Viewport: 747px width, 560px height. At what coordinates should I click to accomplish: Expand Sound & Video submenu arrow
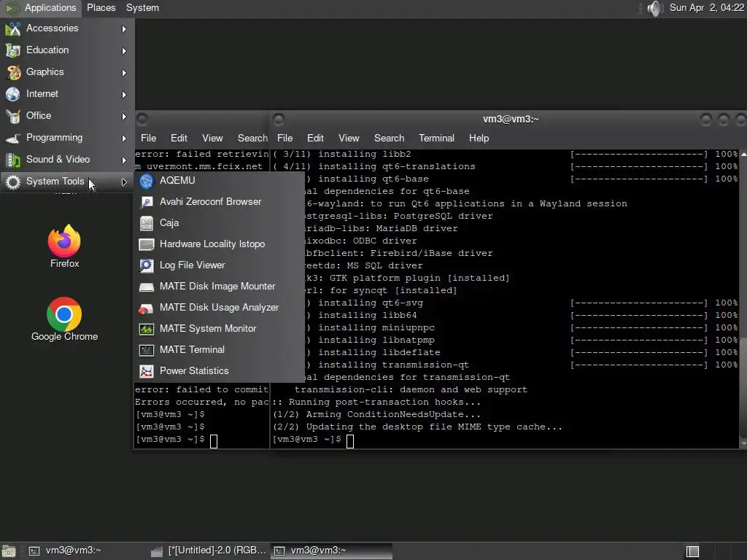124,160
